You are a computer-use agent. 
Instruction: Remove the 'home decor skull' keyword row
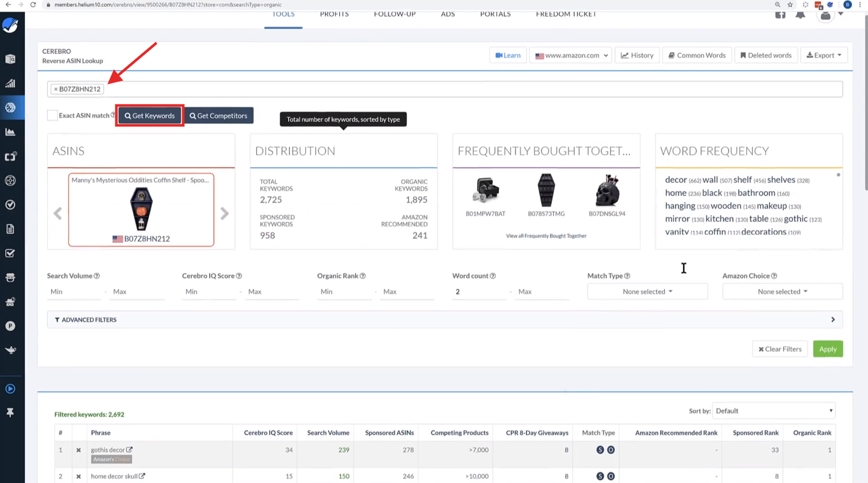[78, 476]
